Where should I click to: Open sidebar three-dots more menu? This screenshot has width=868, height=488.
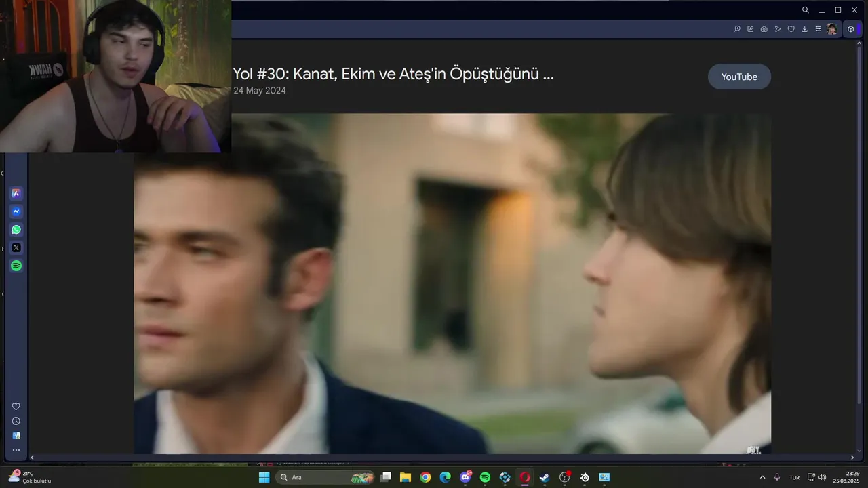16,450
